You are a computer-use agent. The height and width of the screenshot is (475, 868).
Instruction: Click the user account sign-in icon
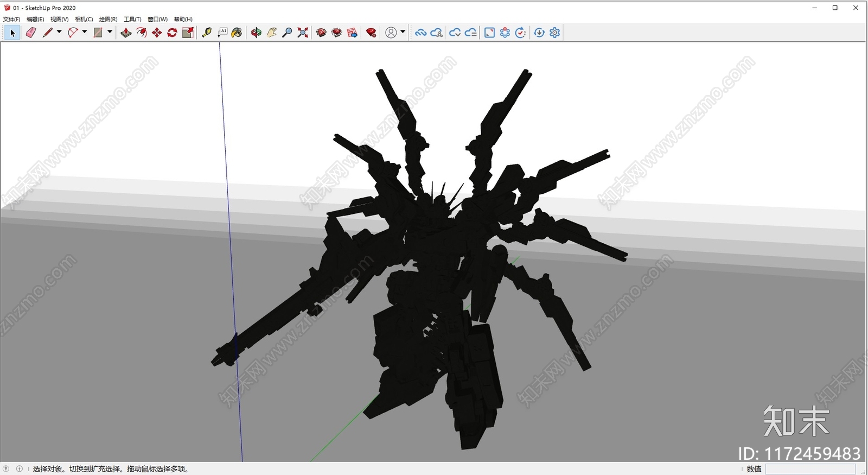point(391,33)
